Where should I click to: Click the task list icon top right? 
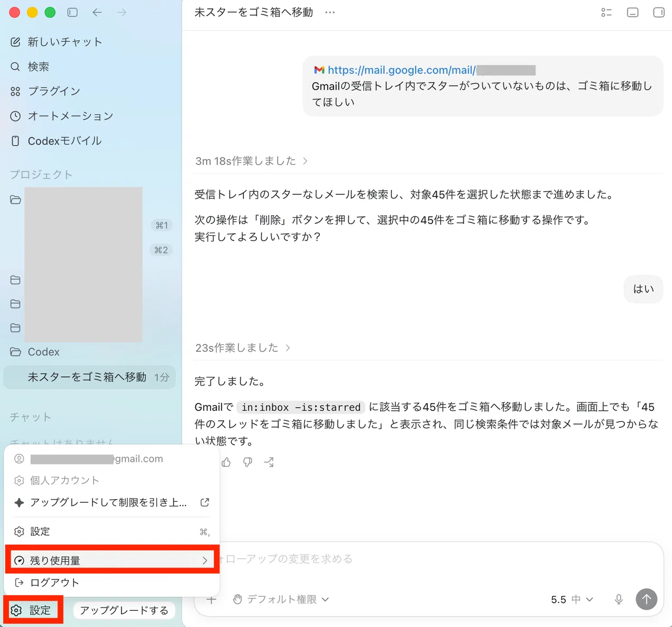(x=606, y=12)
